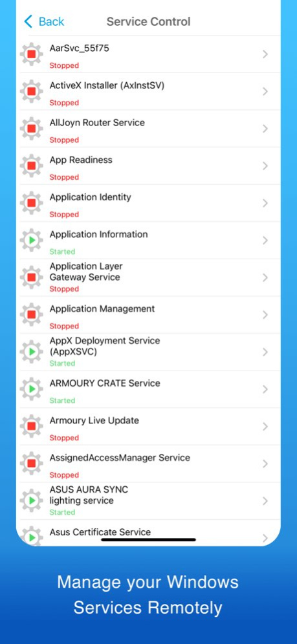
Task: Click the started gear icon for ARMOURY CRATE Service
Action: click(x=32, y=389)
